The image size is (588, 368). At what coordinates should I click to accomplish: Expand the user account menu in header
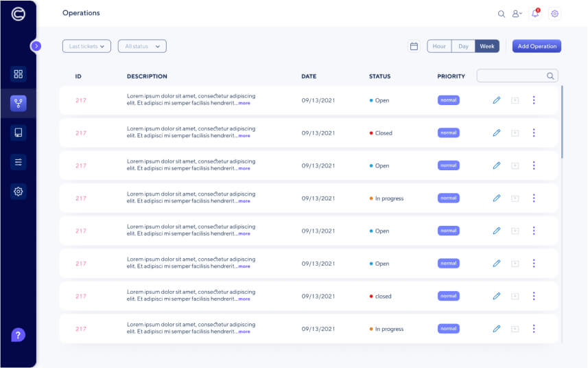517,14
